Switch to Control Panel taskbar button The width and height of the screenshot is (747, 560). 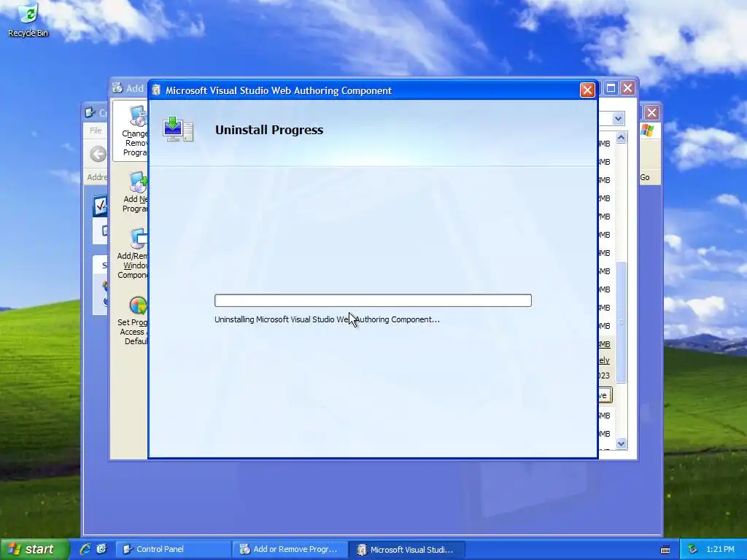(x=174, y=549)
